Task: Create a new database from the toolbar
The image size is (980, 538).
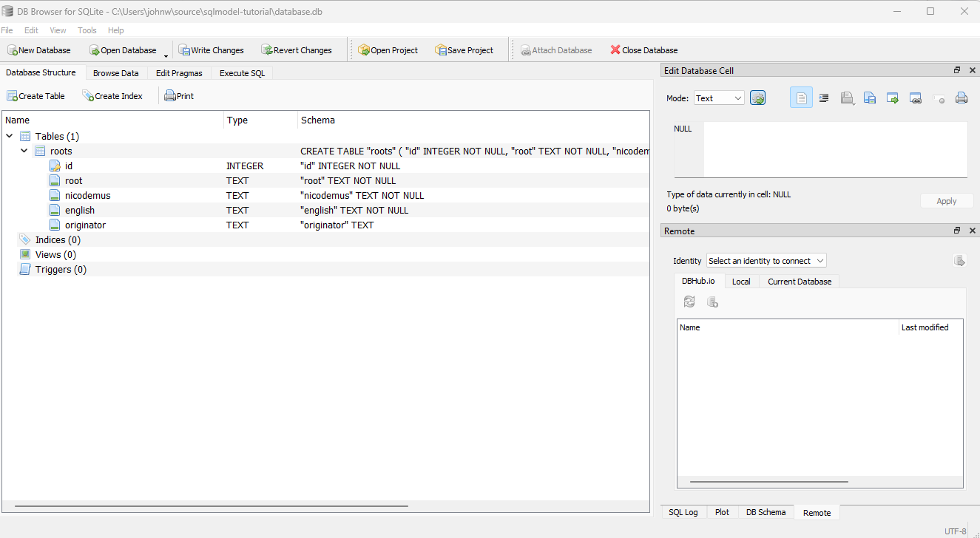Action: pyautogui.click(x=39, y=50)
